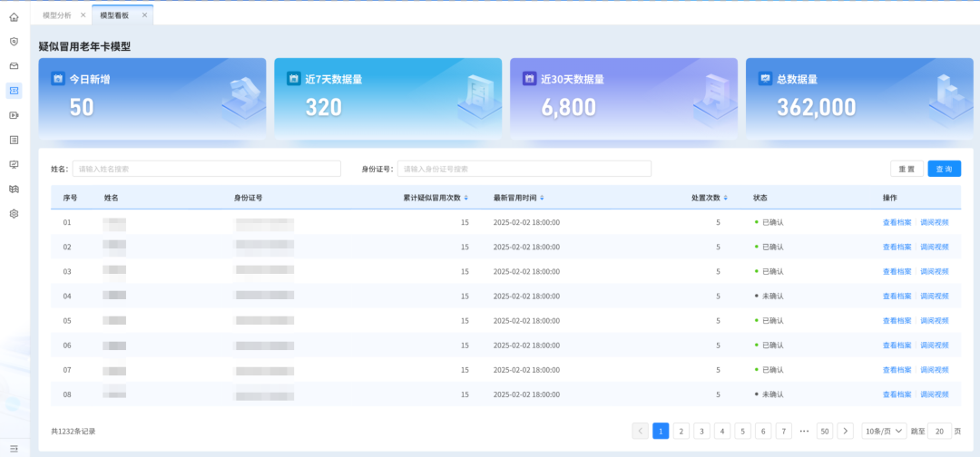Click the envelope icon in sidebar
This screenshot has height=457, width=980.
click(x=14, y=66)
